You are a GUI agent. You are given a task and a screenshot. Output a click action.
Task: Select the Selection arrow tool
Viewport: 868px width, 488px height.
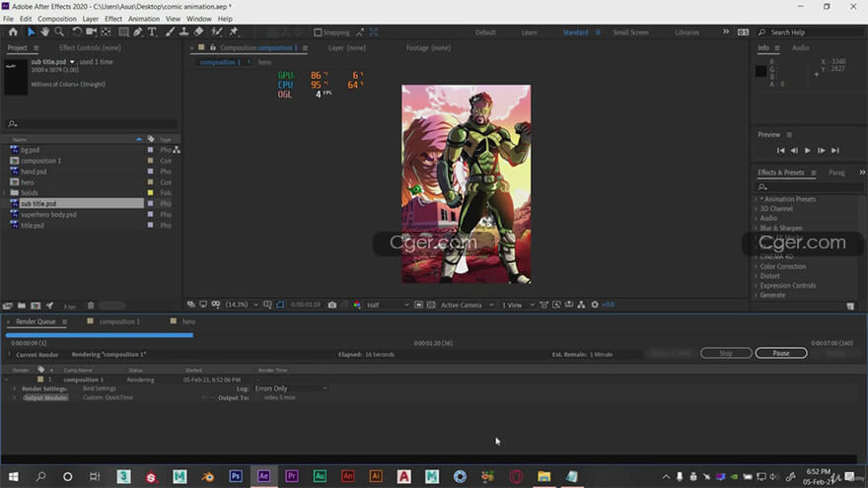[31, 33]
